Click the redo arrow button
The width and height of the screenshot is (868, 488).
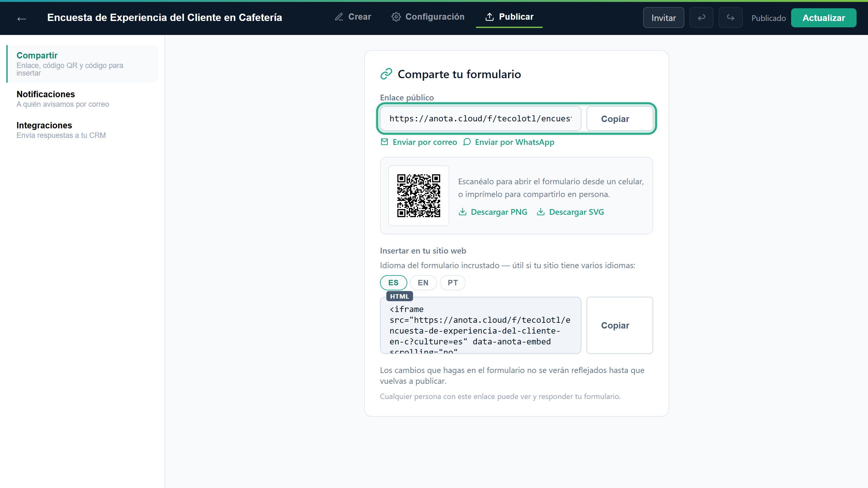730,17
